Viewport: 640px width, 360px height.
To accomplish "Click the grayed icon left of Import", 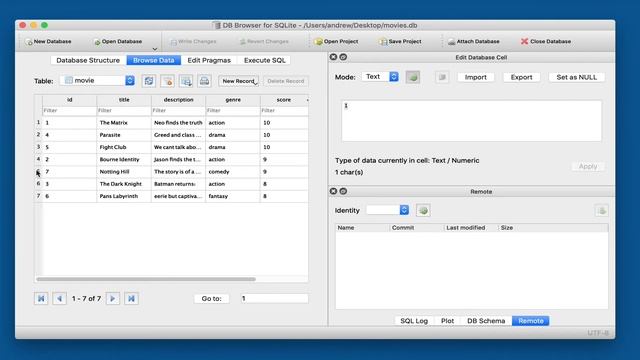I will 442,77.
